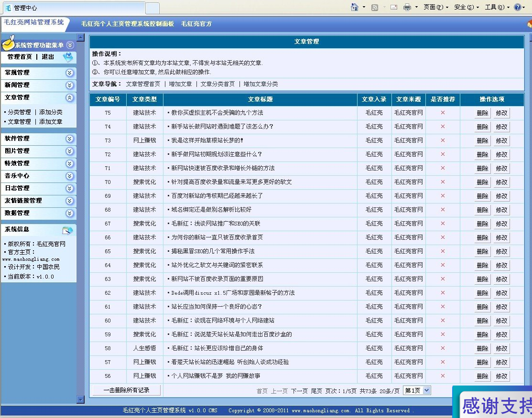Open article 揭秘黑冒SEO的几个常用操作手法
The width and height of the screenshot is (532, 418).
(213, 251)
